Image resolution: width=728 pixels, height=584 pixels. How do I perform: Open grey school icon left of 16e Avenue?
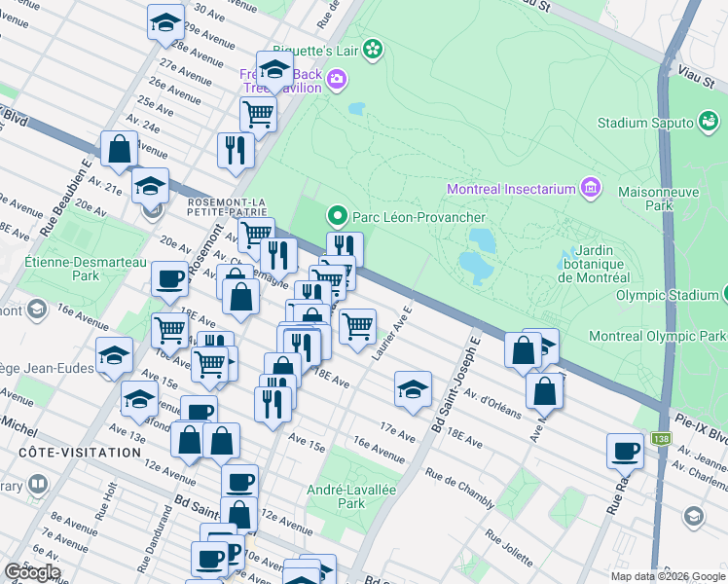pyautogui.click(x=37, y=310)
